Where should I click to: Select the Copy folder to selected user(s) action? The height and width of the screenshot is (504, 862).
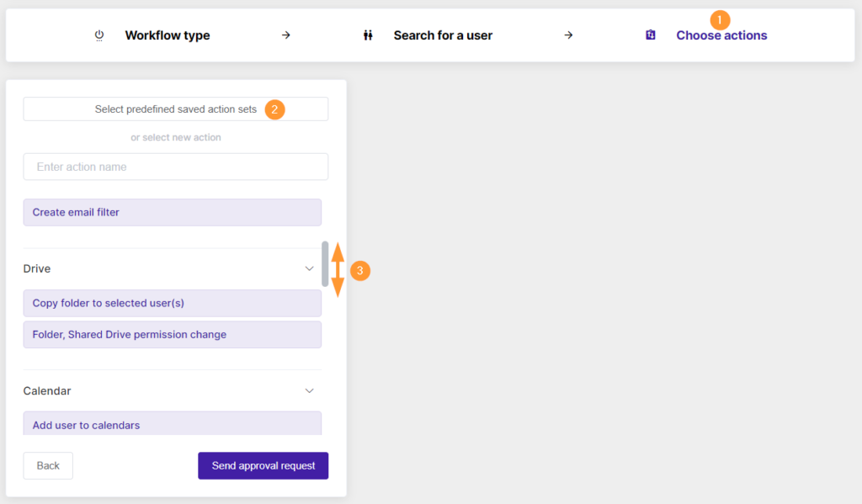click(x=172, y=303)
